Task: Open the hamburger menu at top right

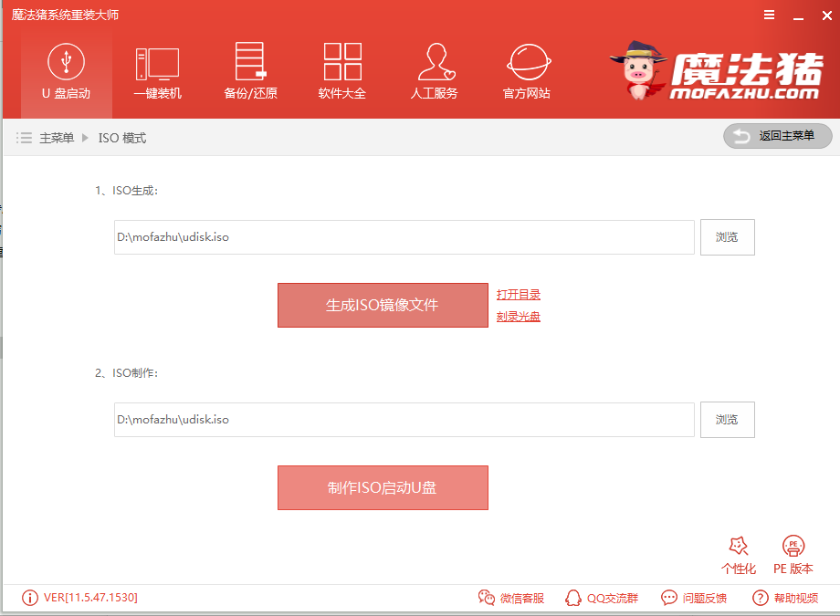Action: [x=768, y=15]
